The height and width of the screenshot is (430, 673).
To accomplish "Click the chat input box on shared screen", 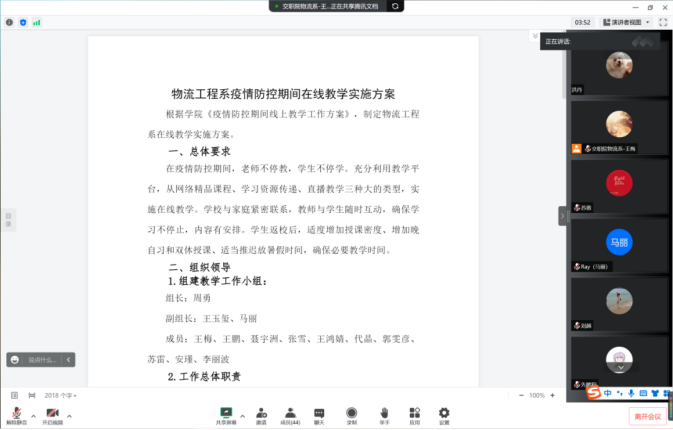I will coord(40,359).
